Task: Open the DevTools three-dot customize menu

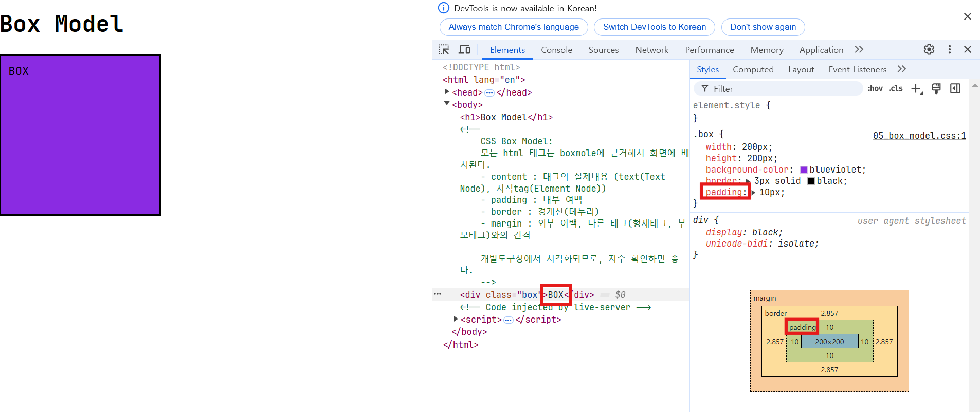Action: tap(950, 49)
